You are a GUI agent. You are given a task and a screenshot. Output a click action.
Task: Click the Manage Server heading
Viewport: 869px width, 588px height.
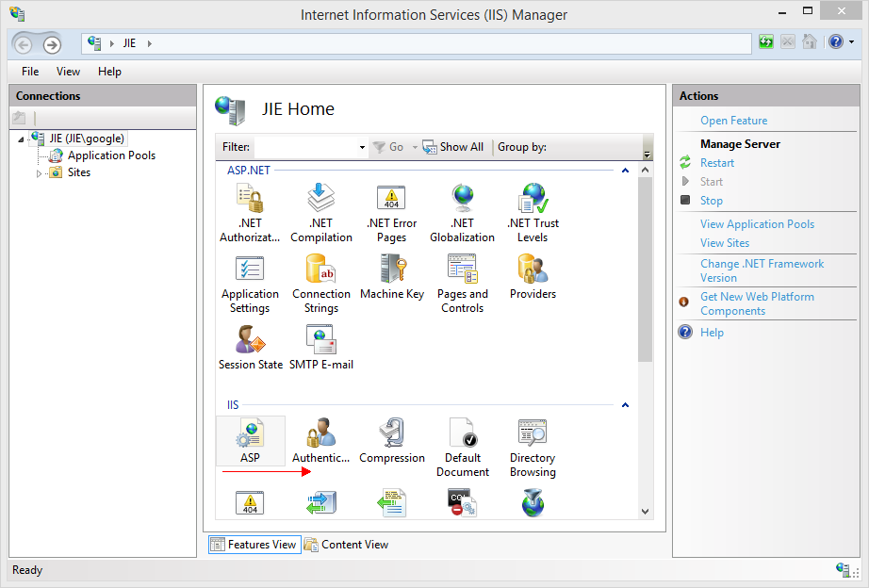tap(740, 144)
